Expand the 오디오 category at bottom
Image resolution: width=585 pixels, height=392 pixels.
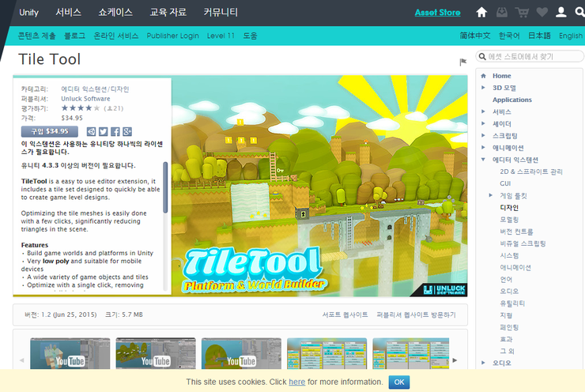tap(483, 363)
